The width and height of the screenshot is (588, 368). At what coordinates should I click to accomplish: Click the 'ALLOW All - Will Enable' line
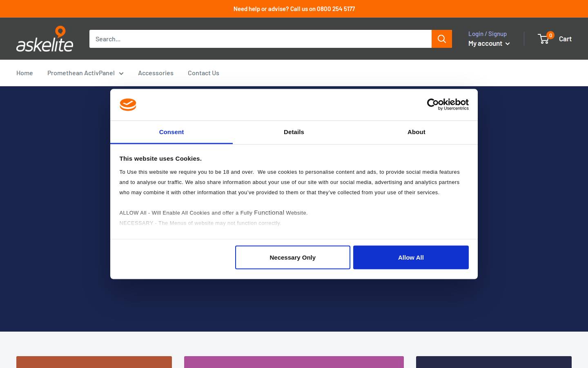214,213
